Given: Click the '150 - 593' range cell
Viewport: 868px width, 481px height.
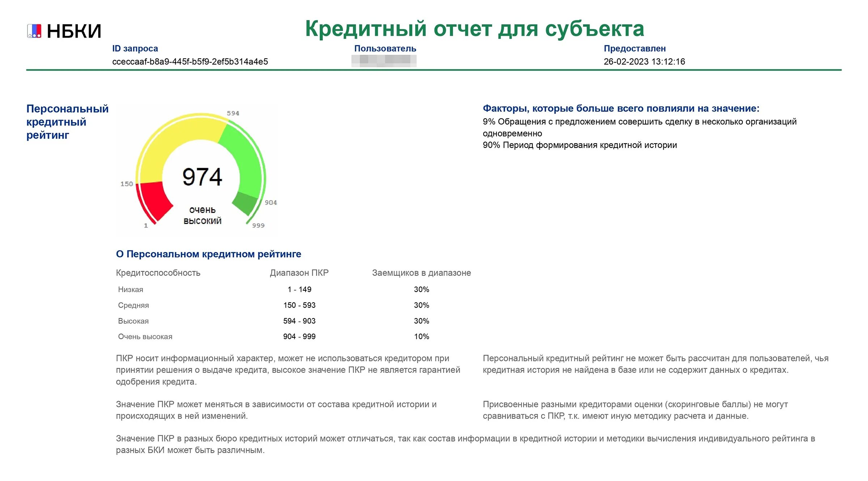Looking at the screenshot, I should pyautogui.click(x=299, y=305).
